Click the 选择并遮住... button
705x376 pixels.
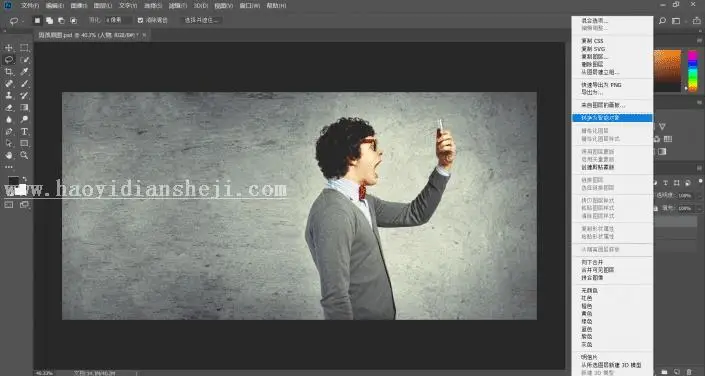201,20
